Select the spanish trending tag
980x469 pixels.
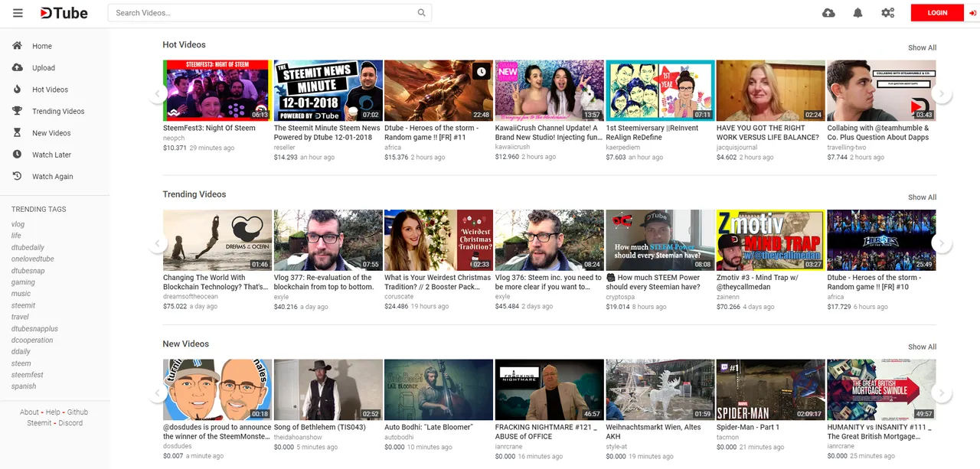[24, 386]
